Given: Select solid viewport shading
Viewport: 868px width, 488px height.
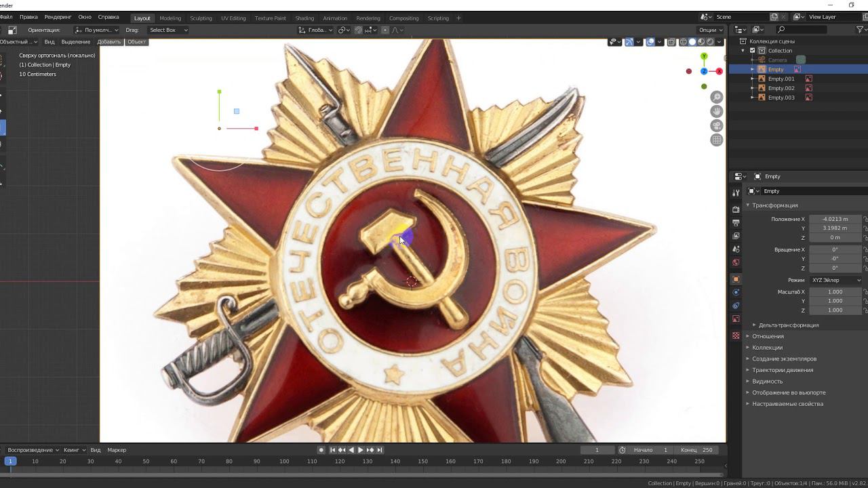Looking at the screenshot, I should click(692, 42).
